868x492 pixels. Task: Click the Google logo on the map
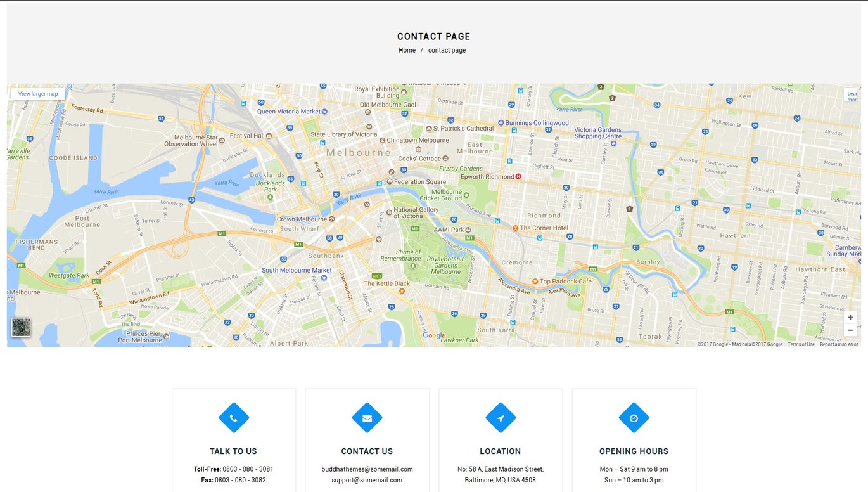434,336
